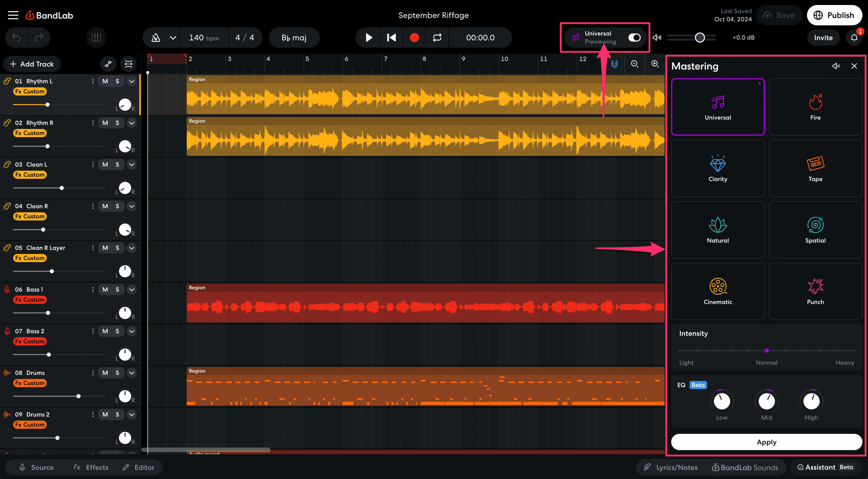868x479 pixels.
Task: Click the Intensity slider at Normal
Action: [767, 350]
